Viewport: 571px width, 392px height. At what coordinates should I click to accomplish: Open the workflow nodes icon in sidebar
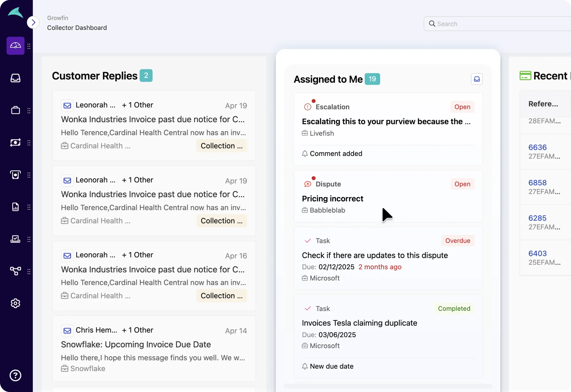coord(15,271)
